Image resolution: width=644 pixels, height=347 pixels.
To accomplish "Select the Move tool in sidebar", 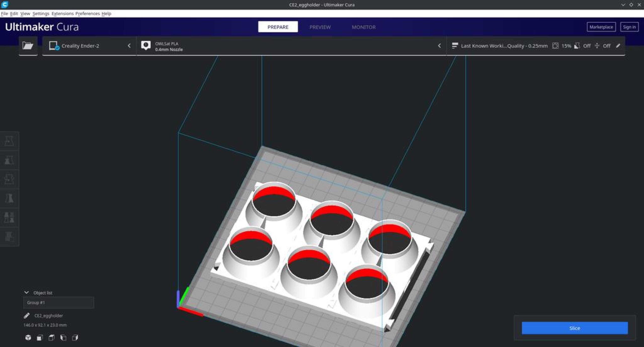I will tap(9, 141).
